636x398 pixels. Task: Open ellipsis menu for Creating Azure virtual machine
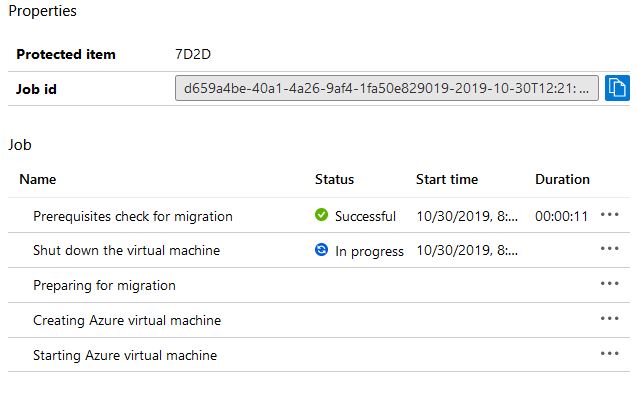[609, 318]
